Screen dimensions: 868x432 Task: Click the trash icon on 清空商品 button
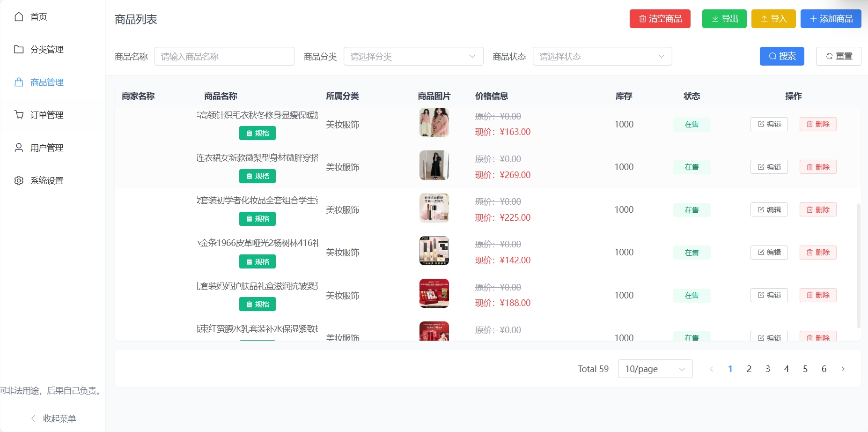coord(642,19)
